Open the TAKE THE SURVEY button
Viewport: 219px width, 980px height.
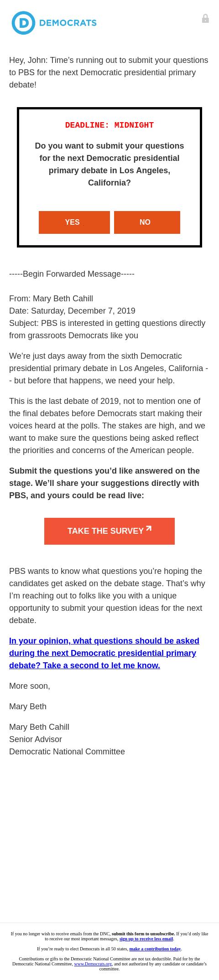[109, 531]
